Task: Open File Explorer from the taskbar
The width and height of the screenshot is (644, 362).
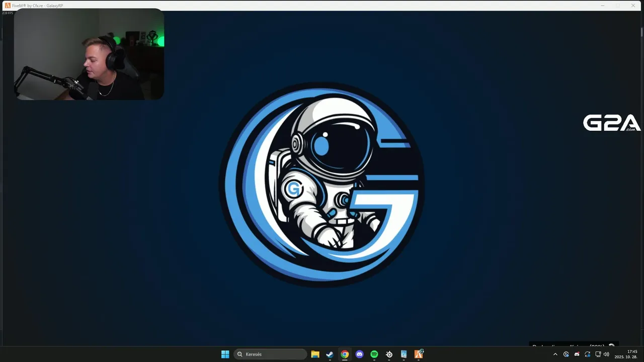Action: tap(315, 354)
